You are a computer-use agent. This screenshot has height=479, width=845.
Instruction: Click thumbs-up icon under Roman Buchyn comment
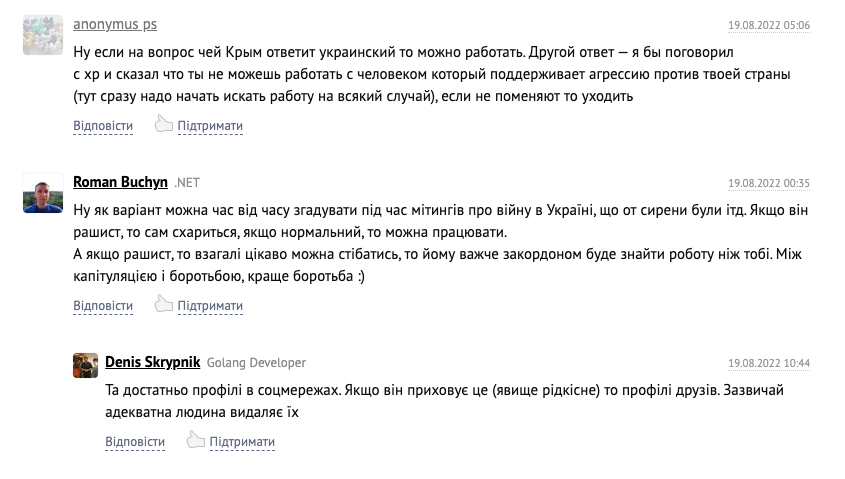click(164, 304)
